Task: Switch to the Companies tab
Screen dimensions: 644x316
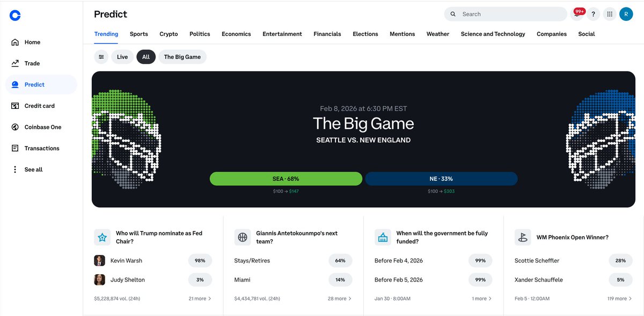Action: click(x=552, y=34)
